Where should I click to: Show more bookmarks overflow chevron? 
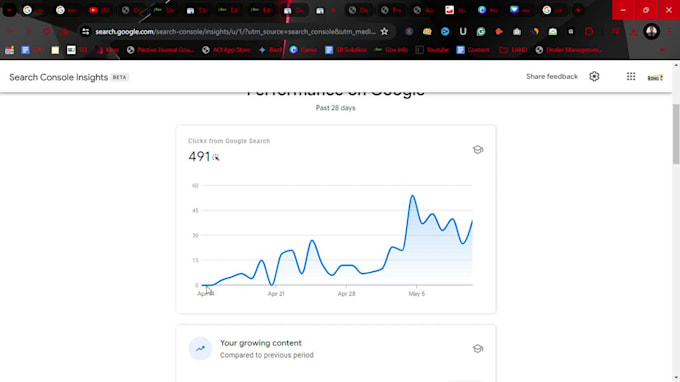click(662, 50)
